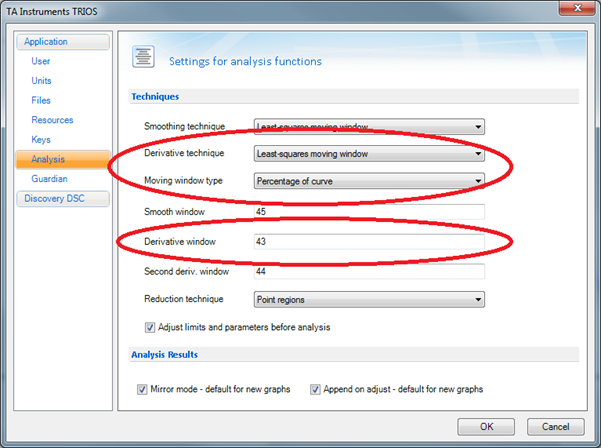This screenshot has height=448, width=601.
Task: Click the Derivative technique label
Action: [x=184, y=153]
